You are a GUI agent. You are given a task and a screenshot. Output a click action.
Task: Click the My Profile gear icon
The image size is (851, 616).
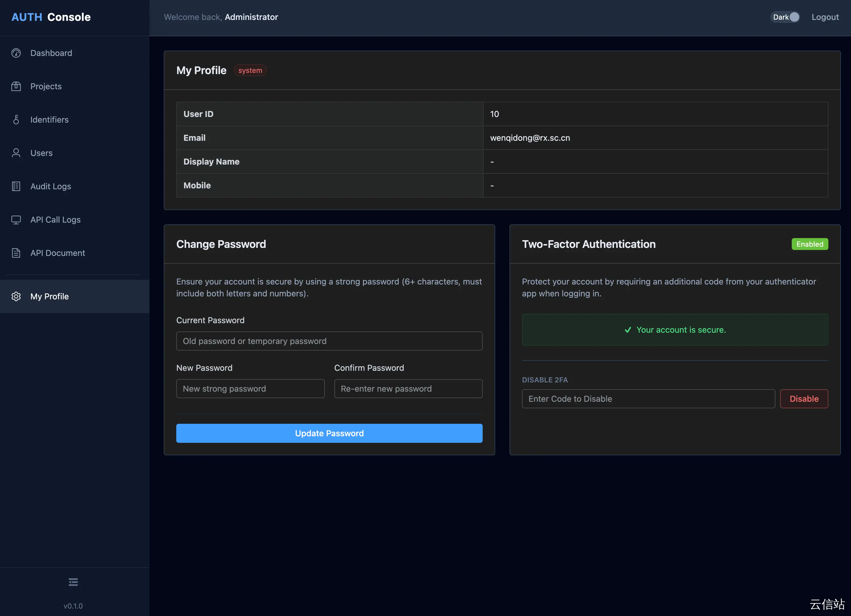[x=16, y=297]
